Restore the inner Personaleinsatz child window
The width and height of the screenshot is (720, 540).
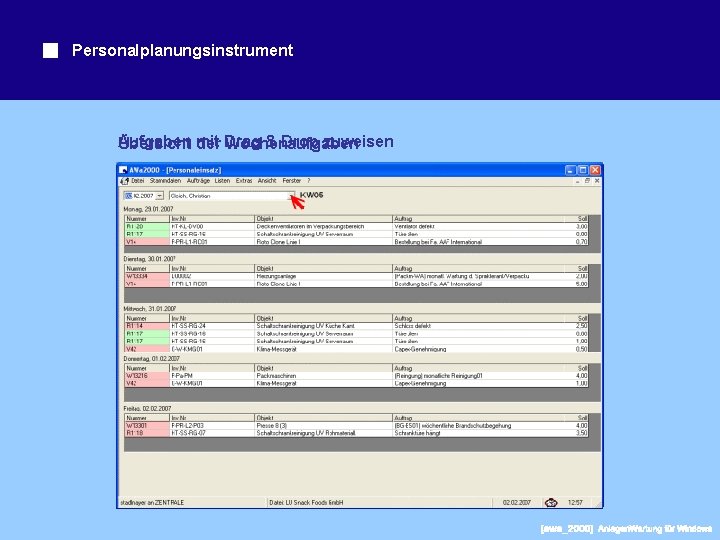tap(587, 181)
